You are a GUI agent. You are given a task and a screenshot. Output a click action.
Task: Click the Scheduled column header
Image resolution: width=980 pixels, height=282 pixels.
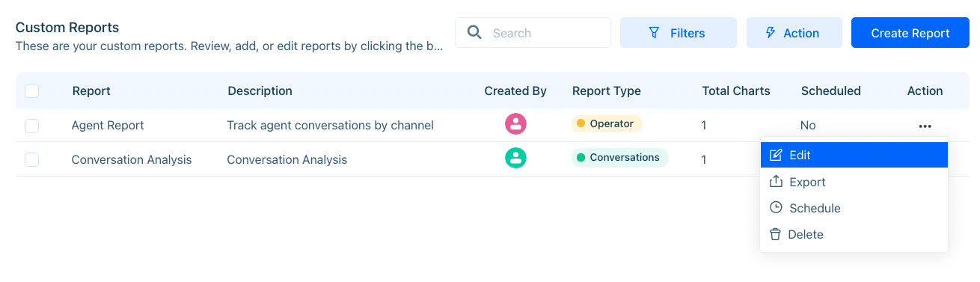[830, 91]
